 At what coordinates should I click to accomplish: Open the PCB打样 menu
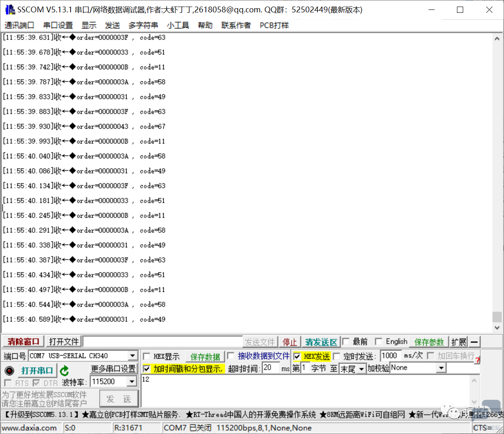tap(274, 25)
